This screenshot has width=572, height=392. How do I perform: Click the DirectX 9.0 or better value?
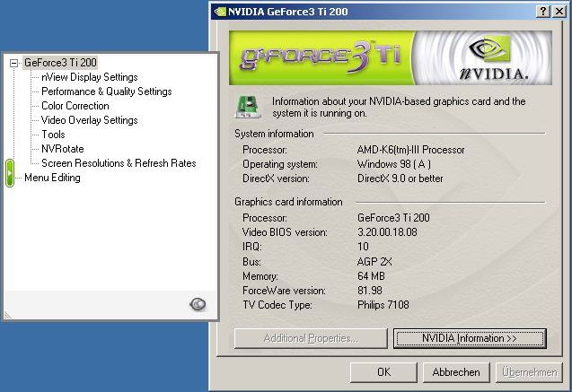click(400, 179)
